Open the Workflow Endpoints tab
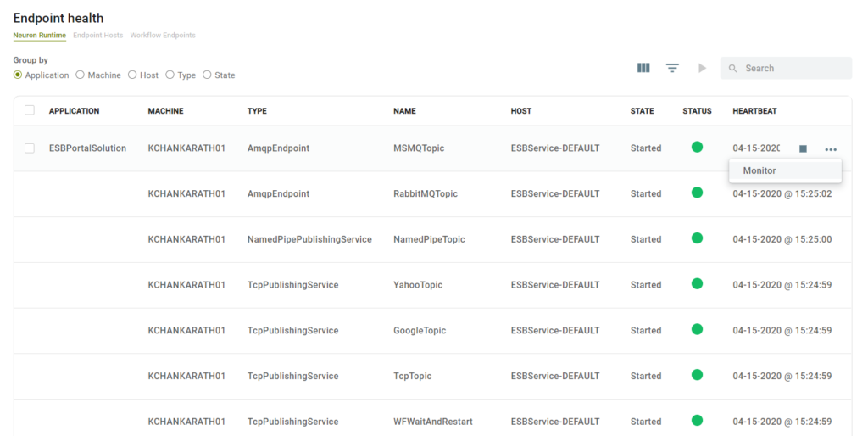This screenshot has width=868, height=436. click(163, 36)
